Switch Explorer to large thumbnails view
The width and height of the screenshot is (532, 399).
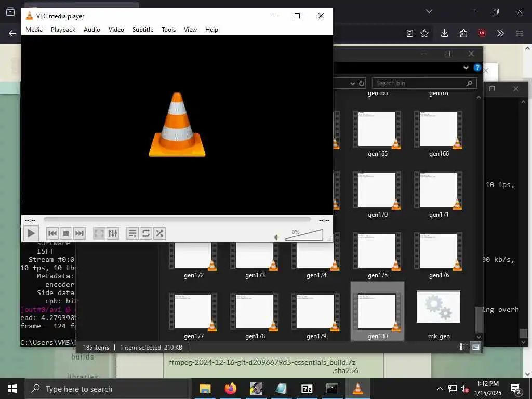click(476, 347)
